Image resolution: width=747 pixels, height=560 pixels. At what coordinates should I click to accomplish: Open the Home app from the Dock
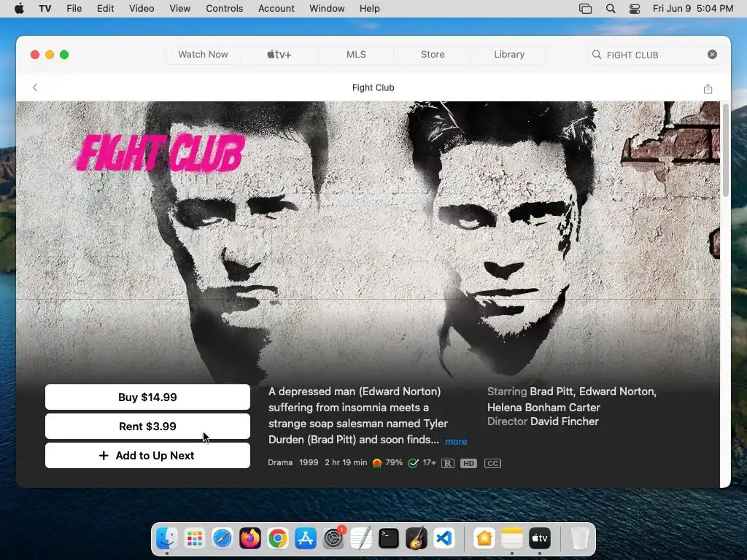click(484, 539)
